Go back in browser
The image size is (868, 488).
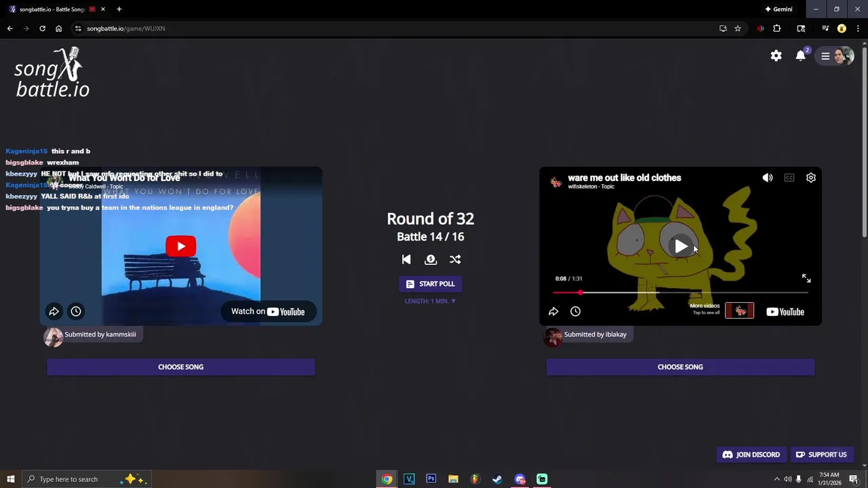9,28
